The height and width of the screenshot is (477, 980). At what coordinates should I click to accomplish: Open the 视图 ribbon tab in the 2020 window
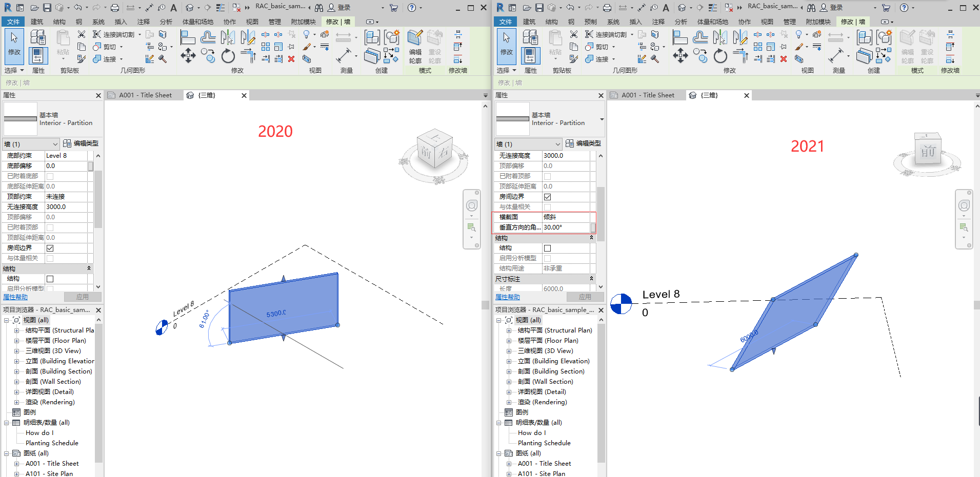[252, 22]
